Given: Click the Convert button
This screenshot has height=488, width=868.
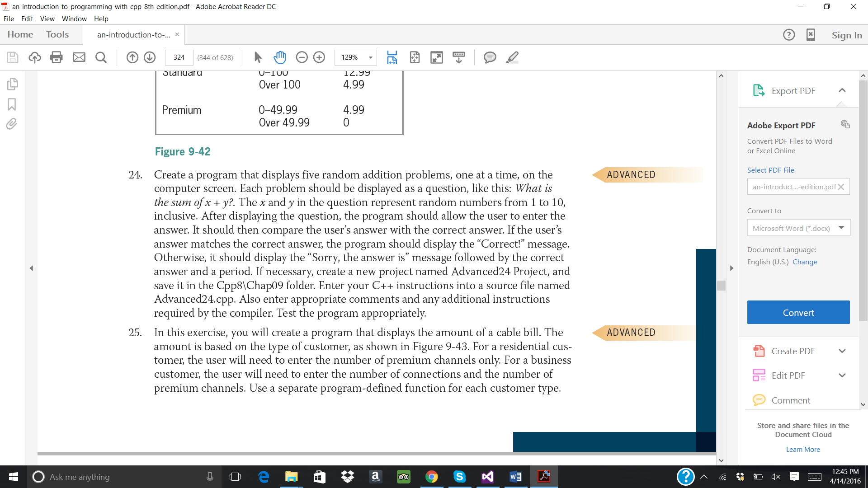Looking at the screenshot, I should click(x=798, y=312).
